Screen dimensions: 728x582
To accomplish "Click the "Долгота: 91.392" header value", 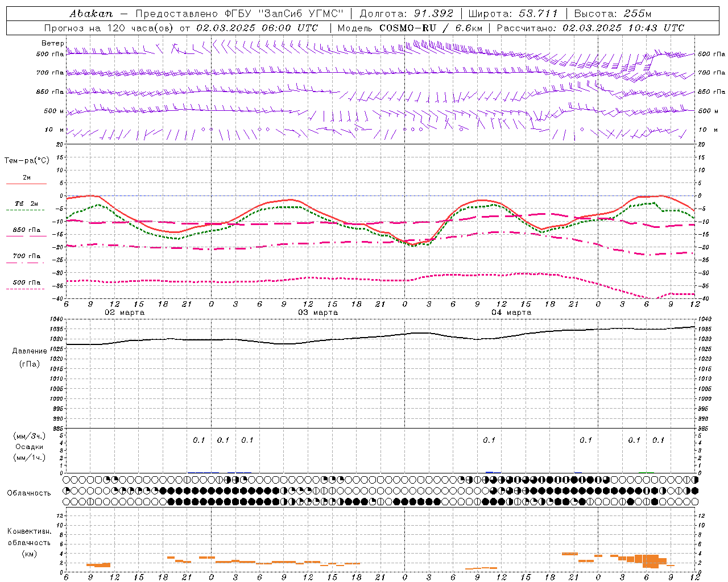I will pyautogui.click(x=407, y=14).
